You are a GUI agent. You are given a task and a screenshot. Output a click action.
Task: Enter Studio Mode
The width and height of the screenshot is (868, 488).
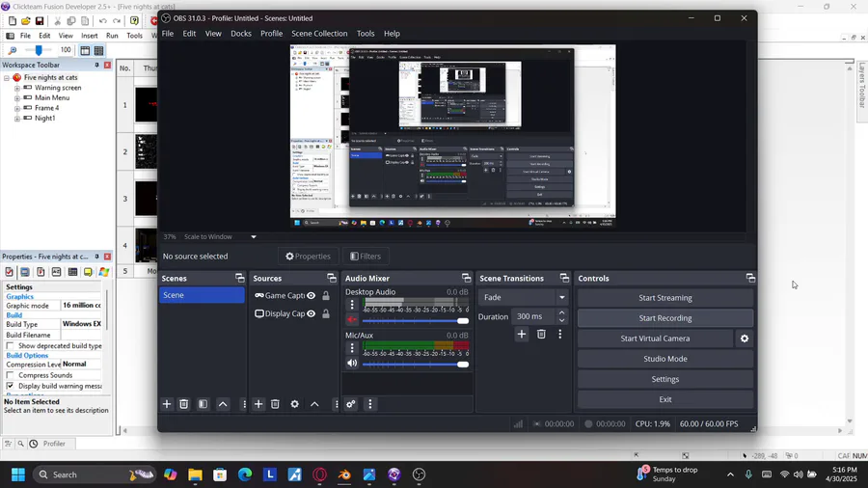pos(665,359)
